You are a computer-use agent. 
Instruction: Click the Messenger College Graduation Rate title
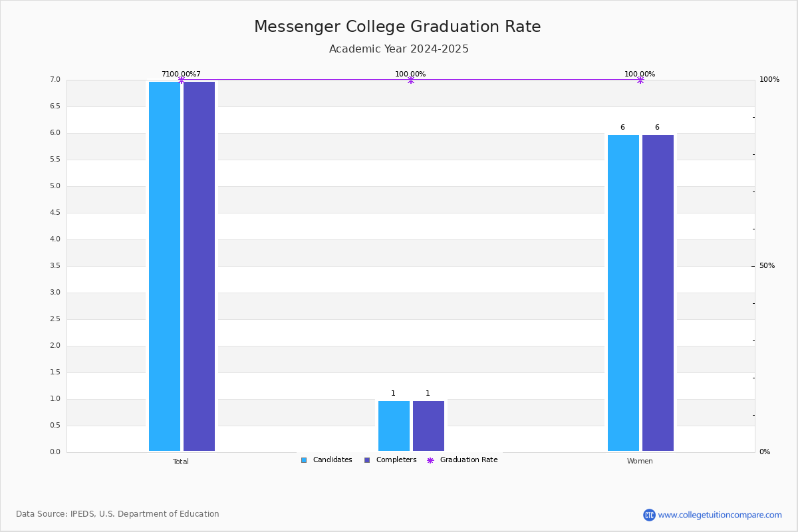(x=398, y=27)
